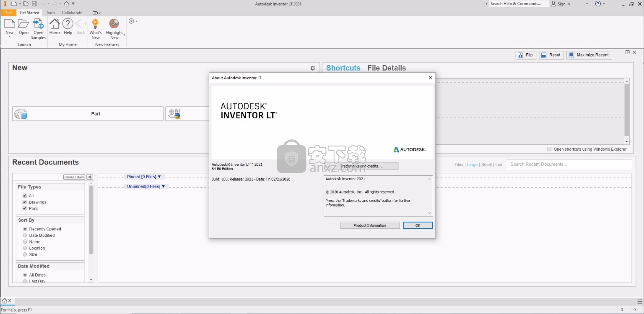This screenshot has height=314, width=644.
Task: Click the Help question mark ribbon icon
Action: click(x=68, y=24)
